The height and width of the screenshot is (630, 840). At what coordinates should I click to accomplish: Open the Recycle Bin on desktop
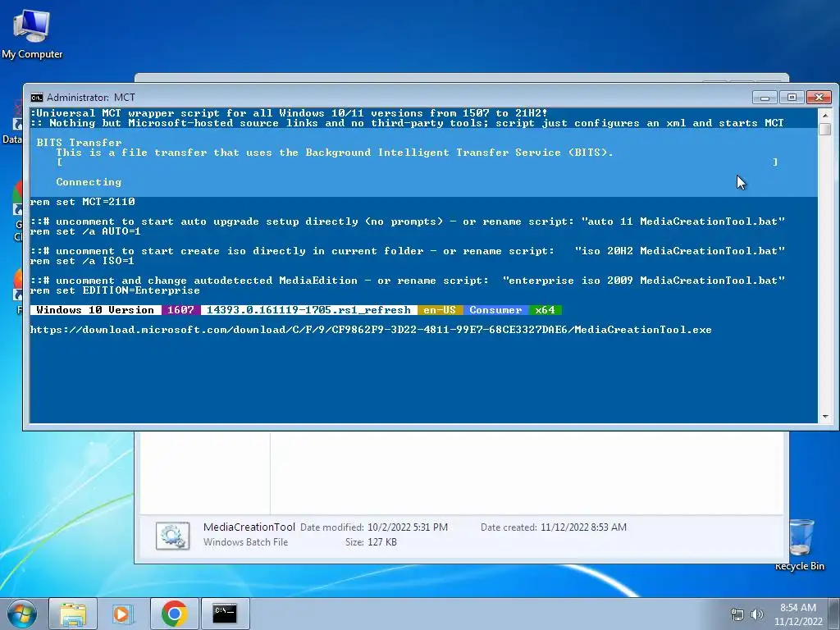pos(801,545)
